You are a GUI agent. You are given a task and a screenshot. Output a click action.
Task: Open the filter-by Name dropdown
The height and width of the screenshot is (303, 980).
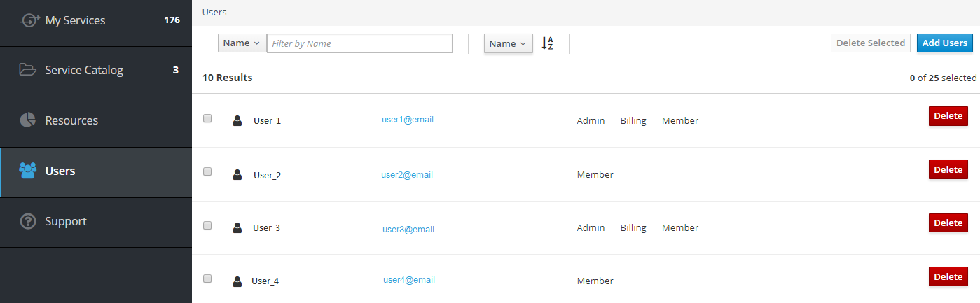242,43
